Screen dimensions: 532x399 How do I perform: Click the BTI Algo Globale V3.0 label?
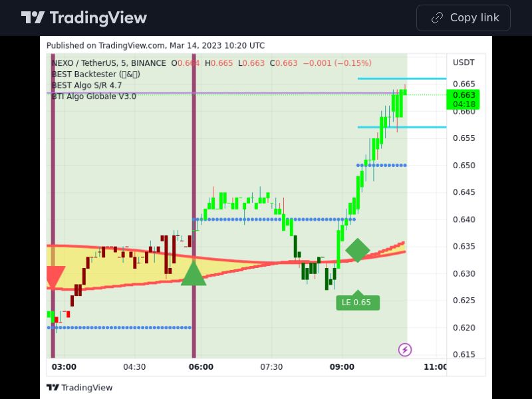[94, 96]
